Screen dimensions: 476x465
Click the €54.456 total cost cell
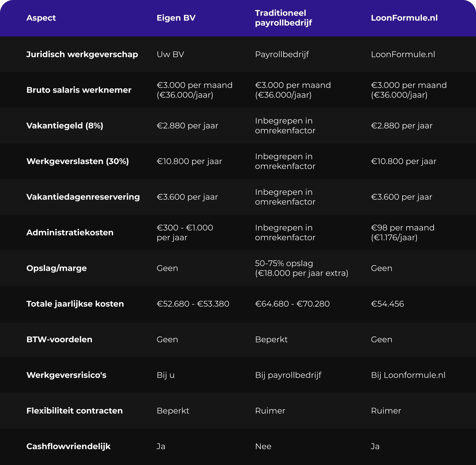(387, 304)
